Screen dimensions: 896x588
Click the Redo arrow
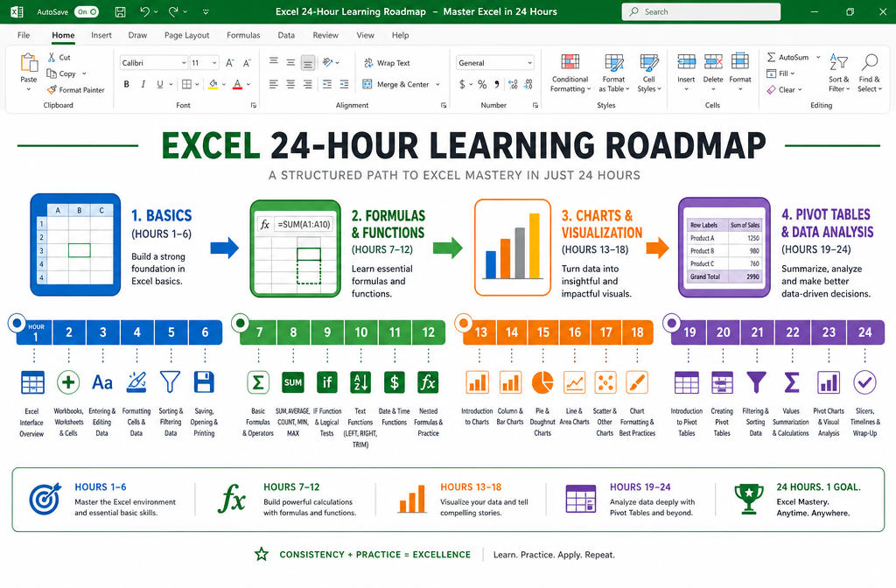(173, 11)
